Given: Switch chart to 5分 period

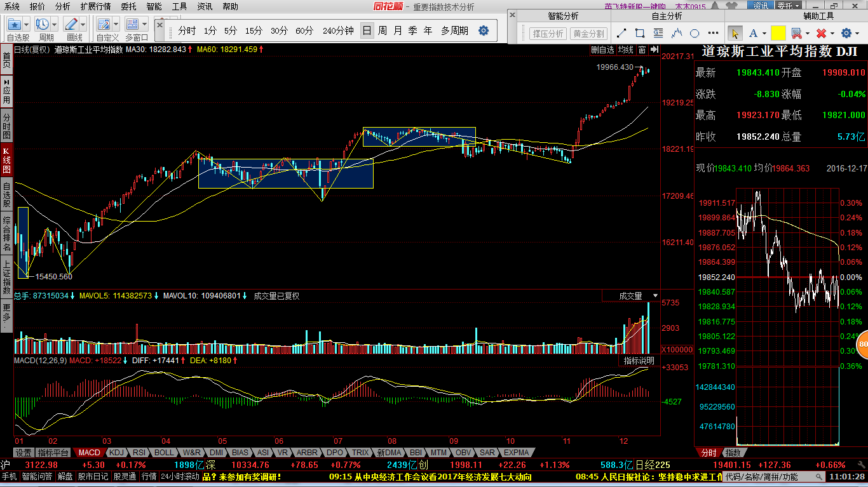Looking at the screenshot, I should tap(231, 30).
